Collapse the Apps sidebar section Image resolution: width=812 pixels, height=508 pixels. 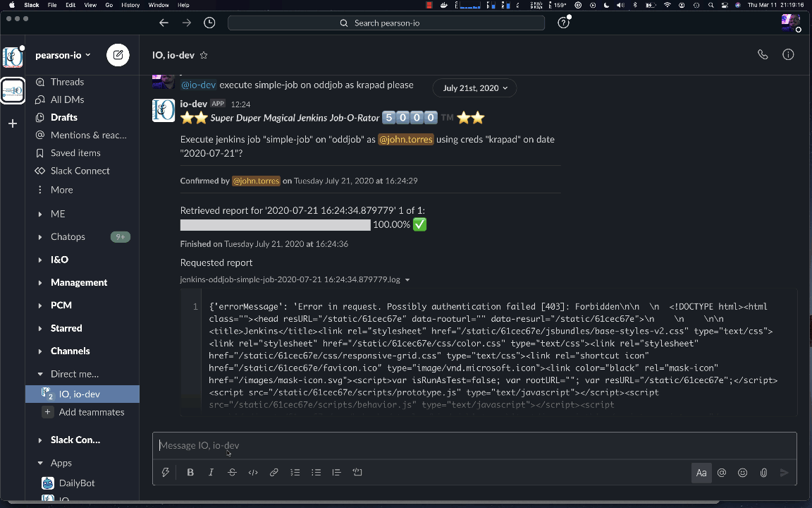tap(40, 463)
